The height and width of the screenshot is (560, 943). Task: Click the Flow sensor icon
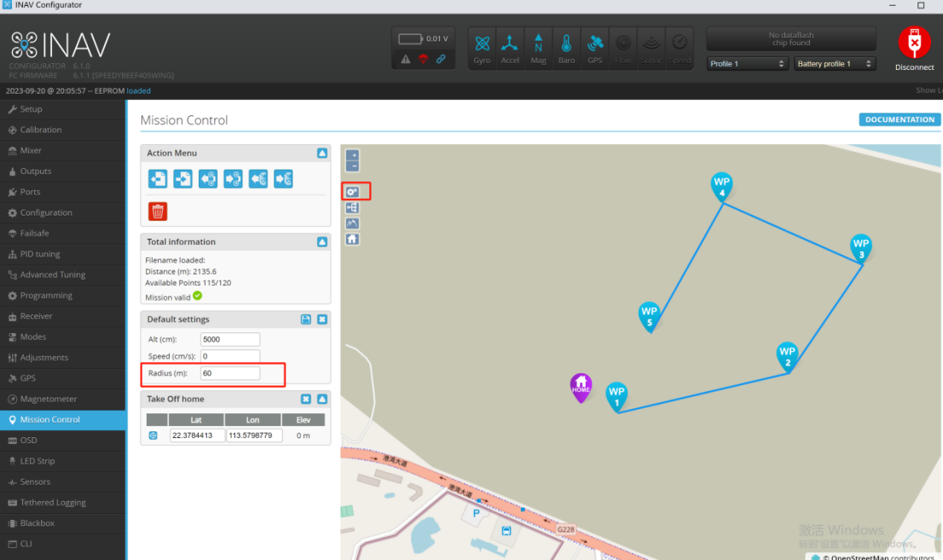click(623, 49)
